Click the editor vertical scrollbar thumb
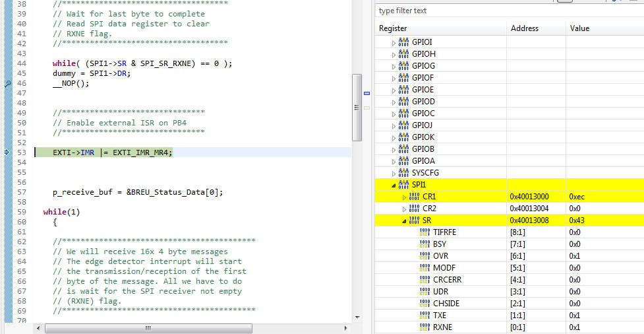 357,108
